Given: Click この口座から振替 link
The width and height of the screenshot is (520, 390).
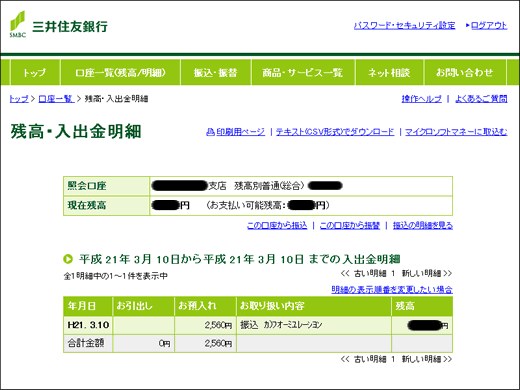Looking at the screenshot, I should (350, 226).
